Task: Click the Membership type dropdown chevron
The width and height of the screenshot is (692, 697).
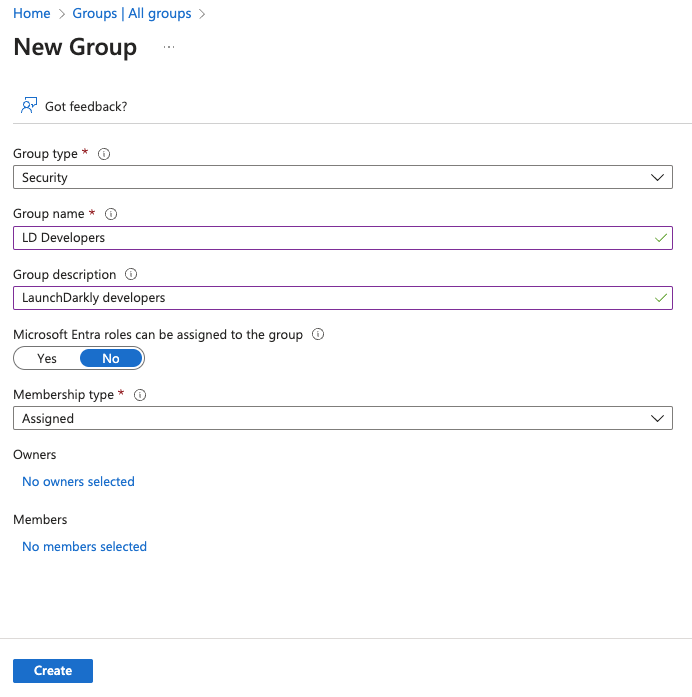Action: (x=657, y=418)
